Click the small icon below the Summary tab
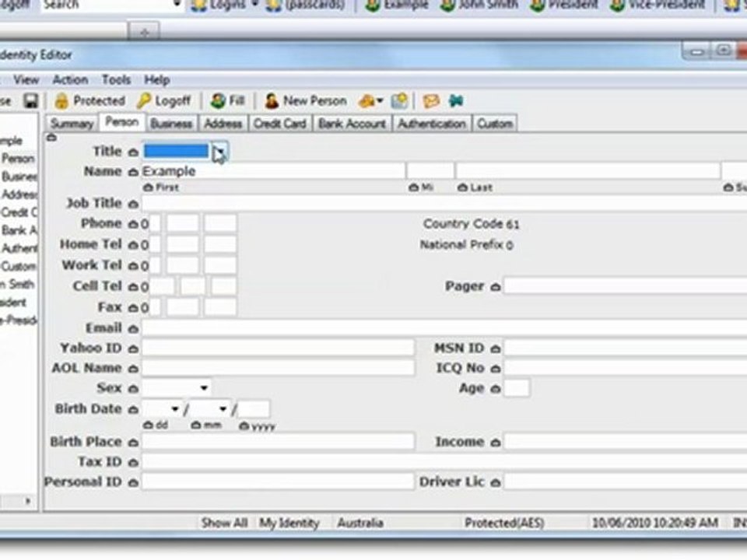This screenshot has height=560, width=747. (51, 138)
